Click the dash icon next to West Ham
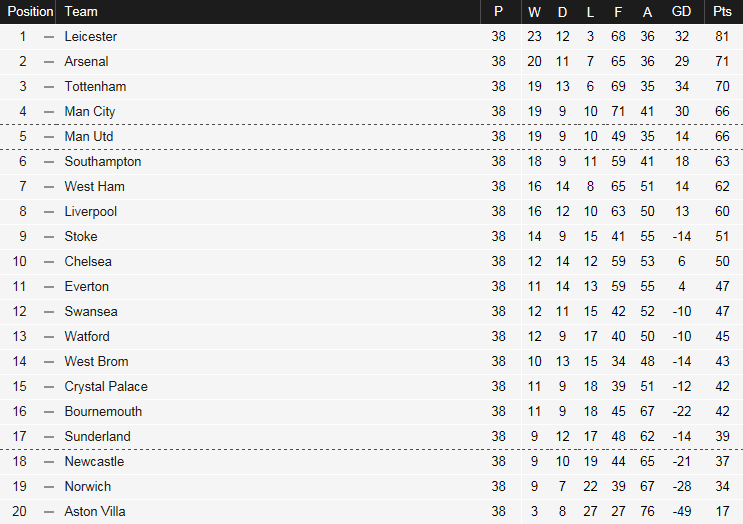 [x=49, y=186]
